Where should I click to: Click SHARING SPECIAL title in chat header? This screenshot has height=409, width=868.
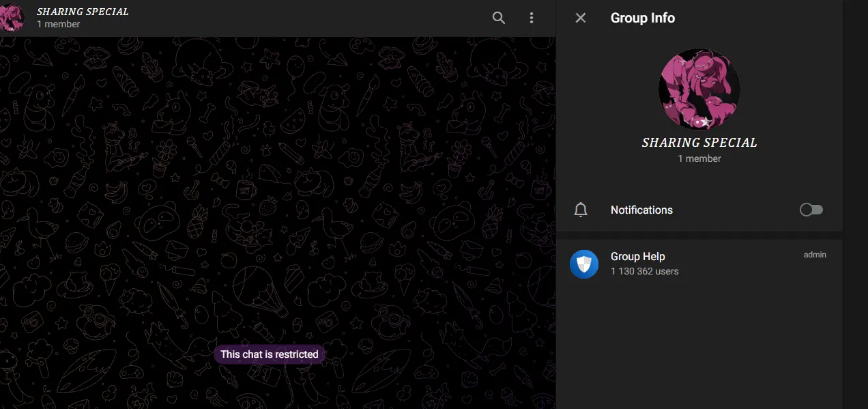pyautogui.click(x=83, y=12)
